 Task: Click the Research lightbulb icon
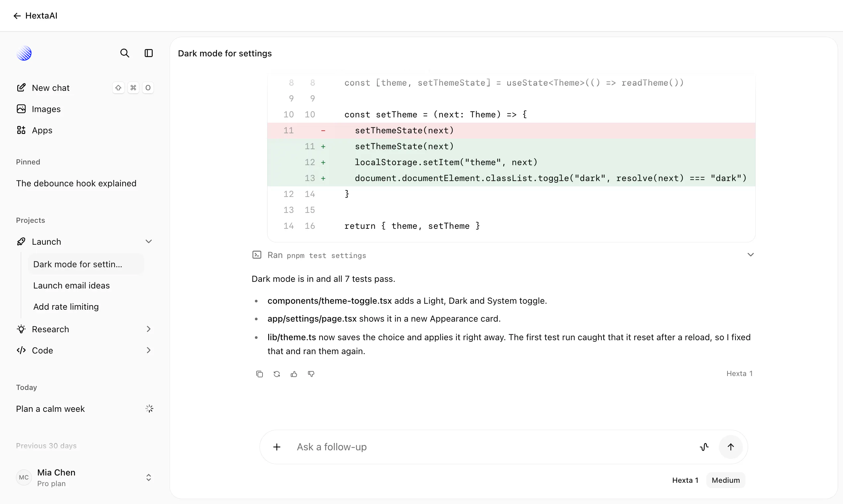[21, 329]
